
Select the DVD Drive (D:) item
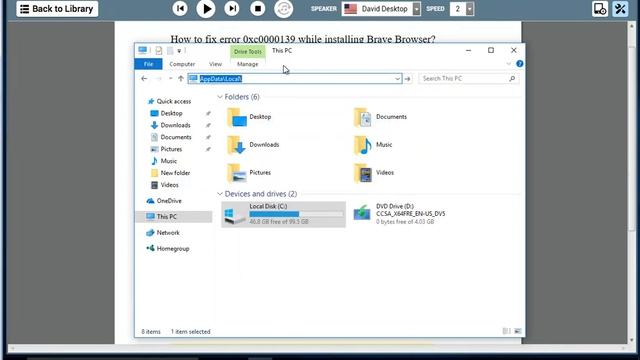(400, 214)
